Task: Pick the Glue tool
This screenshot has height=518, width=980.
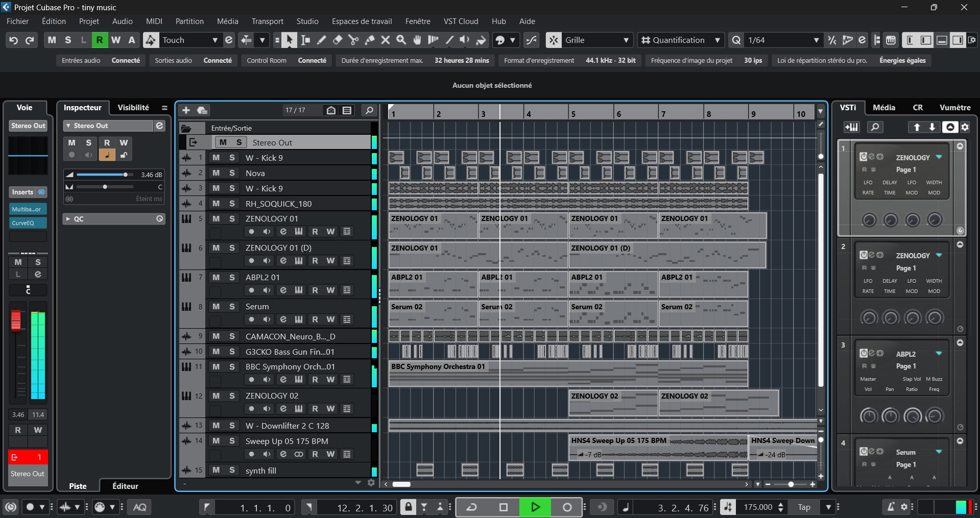Action: (370, 40)
